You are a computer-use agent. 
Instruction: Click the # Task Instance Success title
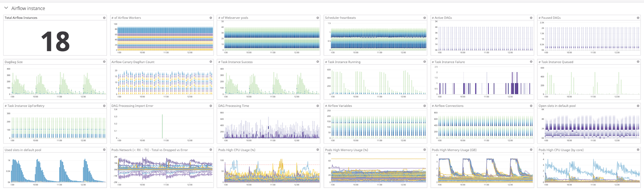pyautogui.click(x=235, y=62)
